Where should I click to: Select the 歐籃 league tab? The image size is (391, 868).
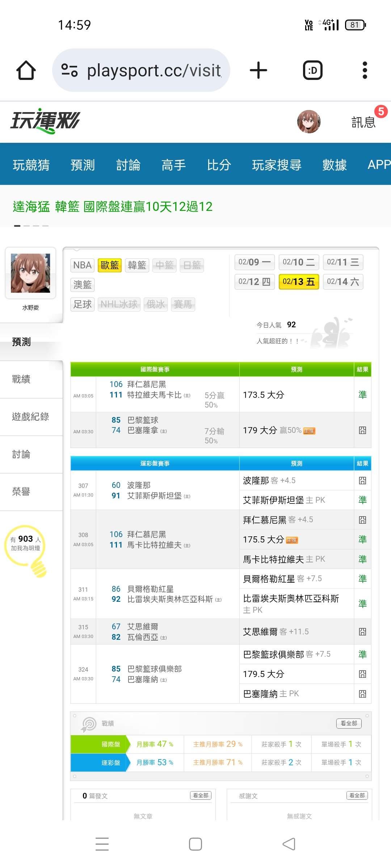click(110, 265)
